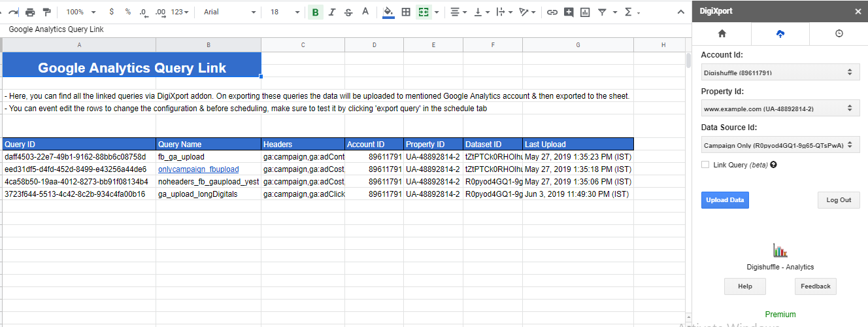Click the Log Out button
The height and width of the screenshot is (327, 868).
point(839,200)
